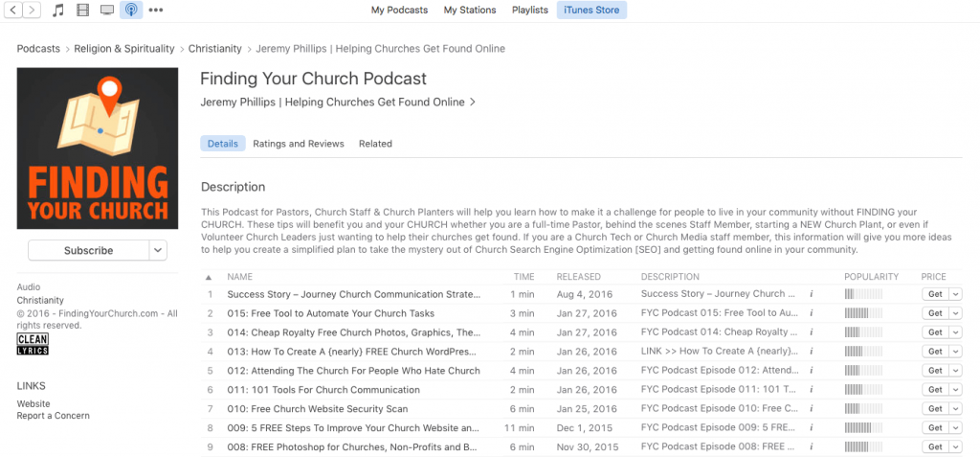
Task: Show info for Success Story episode
Action: point(812,294)
